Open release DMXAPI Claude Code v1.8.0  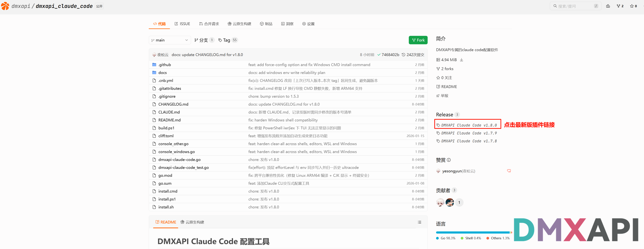click(x=469, y=125)
